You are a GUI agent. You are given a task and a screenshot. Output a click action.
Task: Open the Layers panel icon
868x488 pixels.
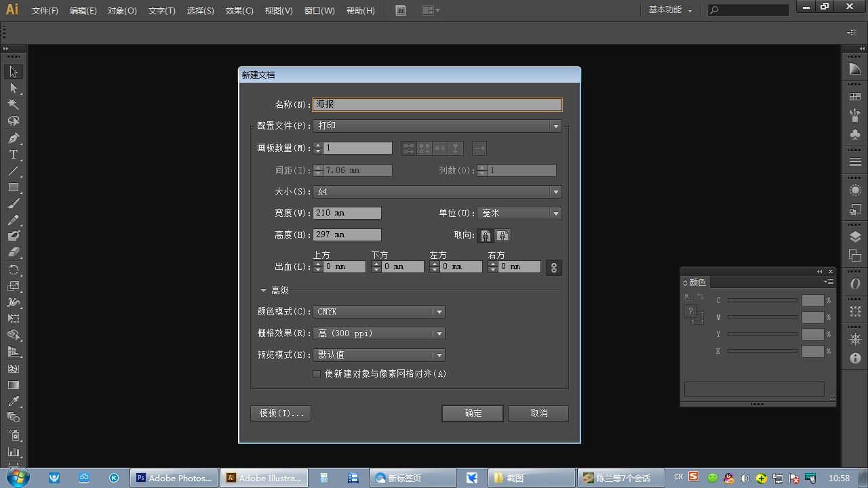tap(855, 237)
